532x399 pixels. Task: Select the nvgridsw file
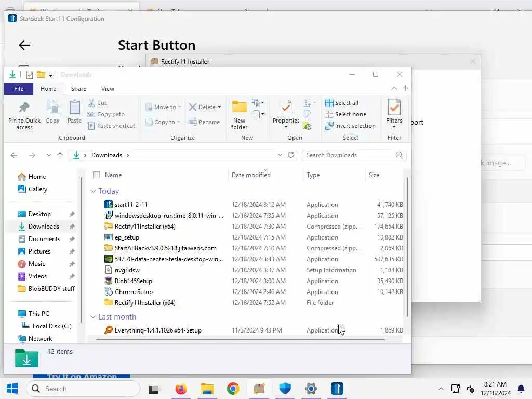(127, 270)
